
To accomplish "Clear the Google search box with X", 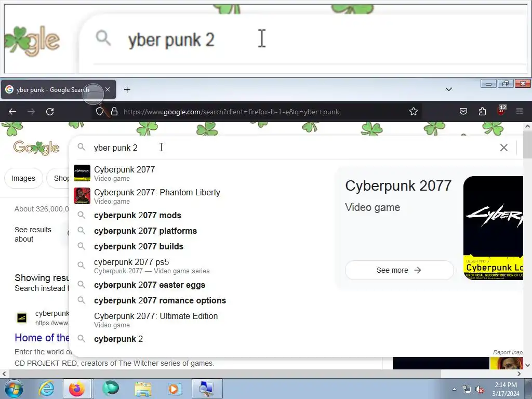I will 504,148.
